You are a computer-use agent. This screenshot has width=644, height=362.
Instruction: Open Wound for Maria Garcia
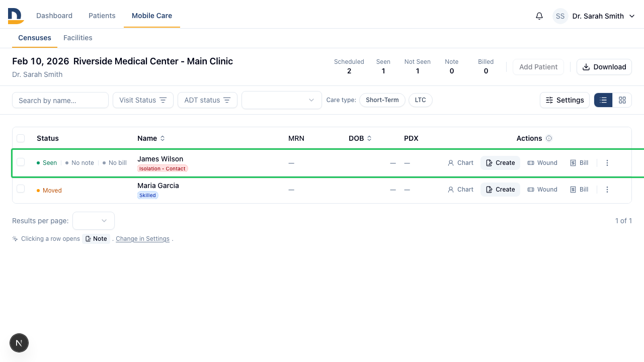[x=542, y=190]
